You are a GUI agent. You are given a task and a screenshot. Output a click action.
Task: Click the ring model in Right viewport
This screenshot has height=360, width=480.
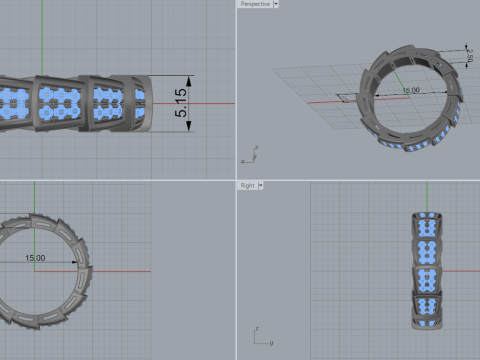click(427, 271)
